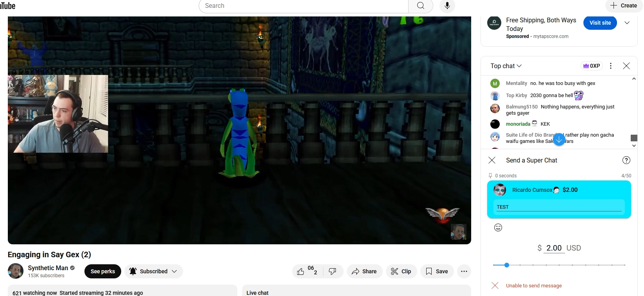Edit the 2.00 USD amount field
The height and width of the screenshot is (296, 644).
[x=554, y=248]
